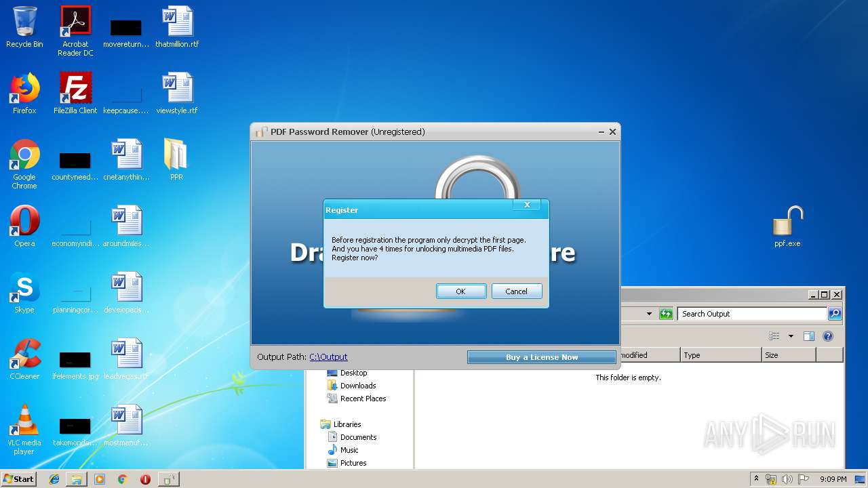
Task: Select the thatmillion.rtf document icon
Action: coord(177,27)
